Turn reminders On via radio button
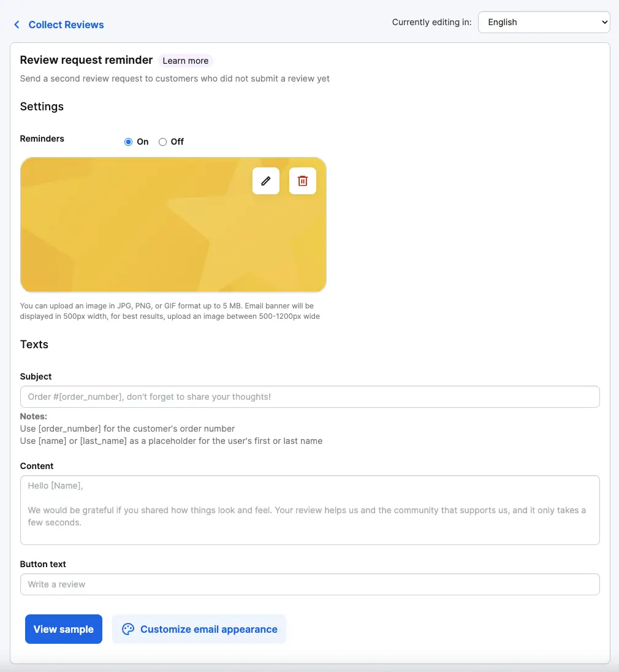Viewport: 619px width, 672px height. tap(128, 142)
